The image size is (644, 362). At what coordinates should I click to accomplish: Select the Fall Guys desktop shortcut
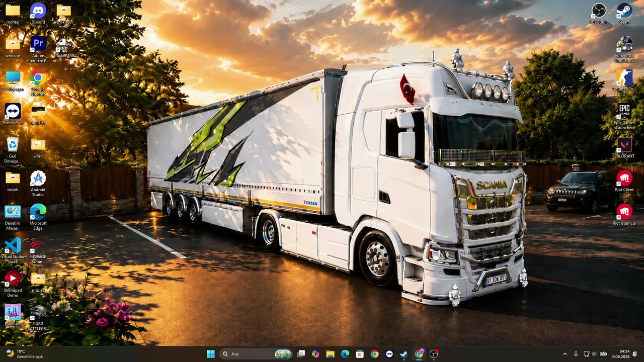tap(13, 315)
